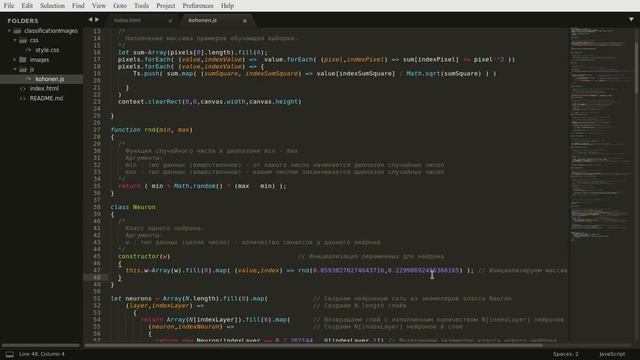Click the sidebar horizontal scrollbar
Viewport: 640px width, 360px height.
pos(41,345)
